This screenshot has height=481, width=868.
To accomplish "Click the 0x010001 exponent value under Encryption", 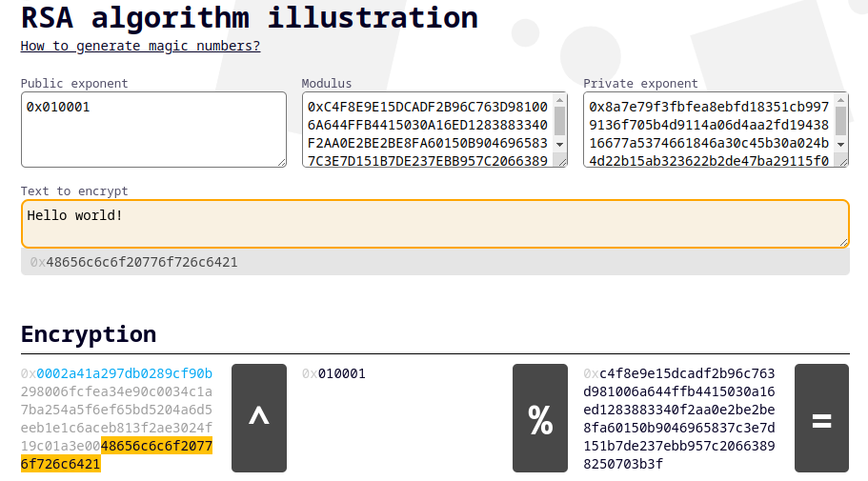I will tap(333, 373).
